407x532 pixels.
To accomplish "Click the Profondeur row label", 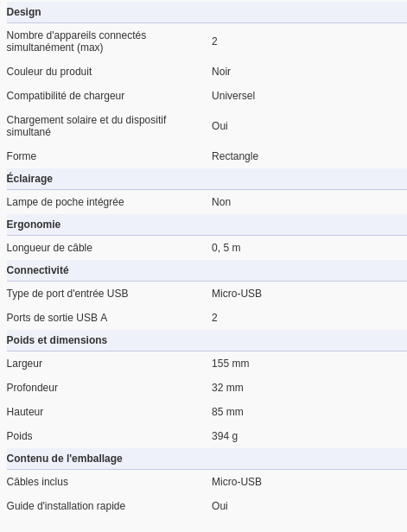I will pos(32,388).
